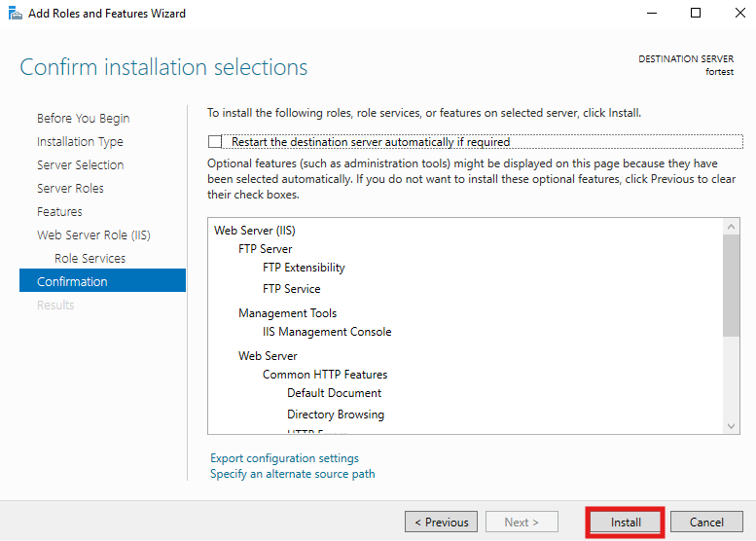This screenshot has height=541, width=756.
Task: Click Specify an alternate source path link
Action: (x=292, y=474)
